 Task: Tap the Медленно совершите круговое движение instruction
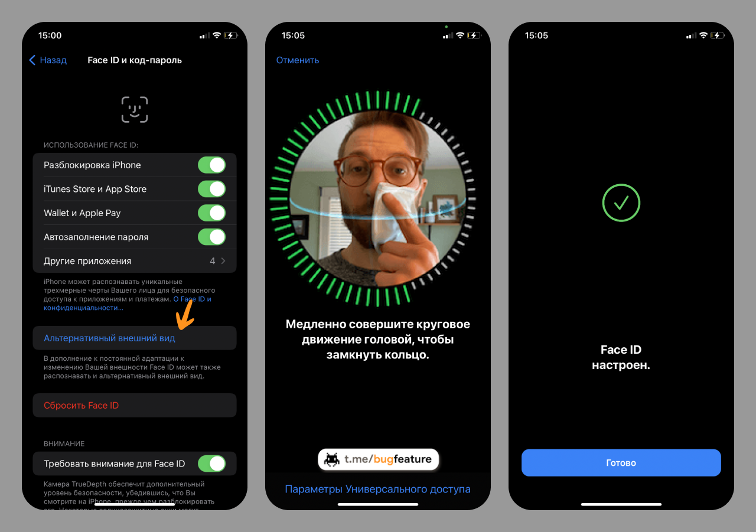coord(378,340)
